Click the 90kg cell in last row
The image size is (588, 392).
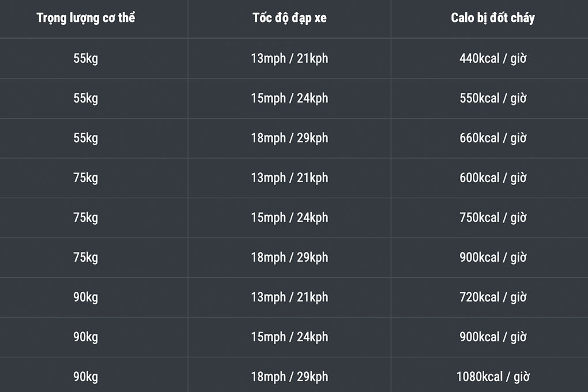click(x=86, y=376)
